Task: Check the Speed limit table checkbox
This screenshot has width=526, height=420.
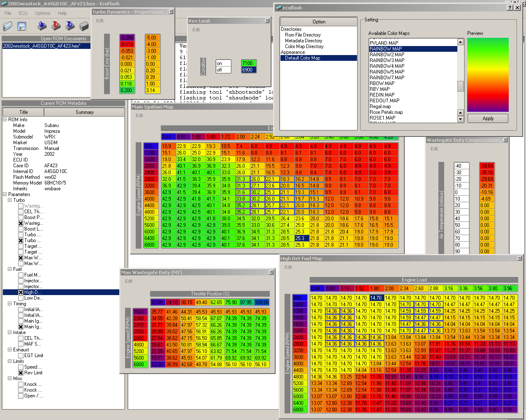Action: point(21,367)
